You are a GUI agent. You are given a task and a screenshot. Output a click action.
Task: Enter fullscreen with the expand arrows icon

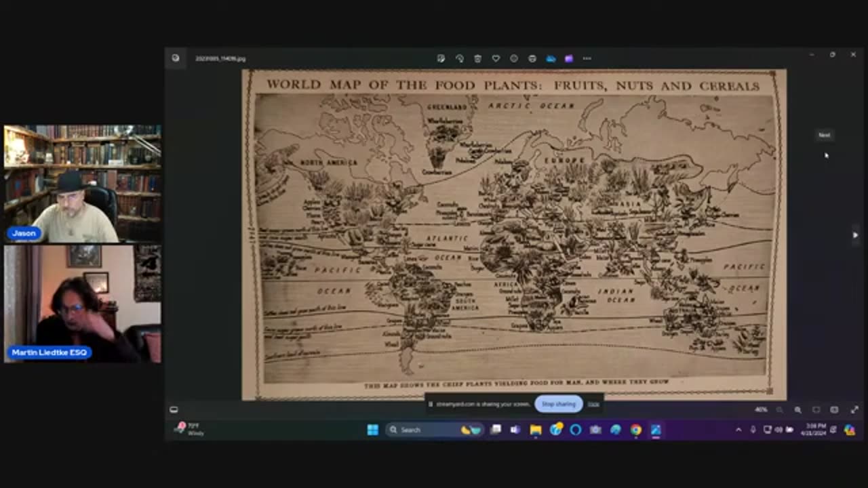tap(854, 409)
